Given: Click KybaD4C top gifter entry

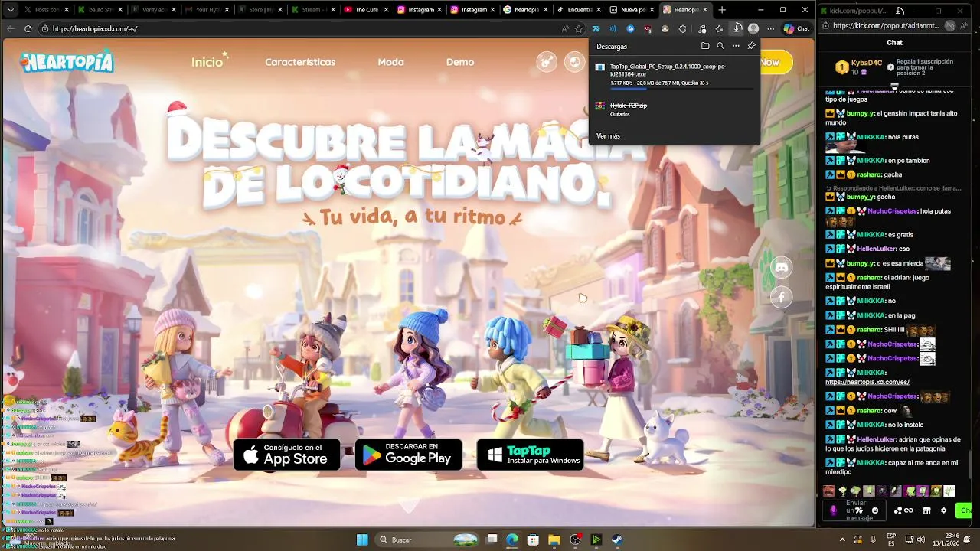Looking at the screenshot, I should point(860,67).
